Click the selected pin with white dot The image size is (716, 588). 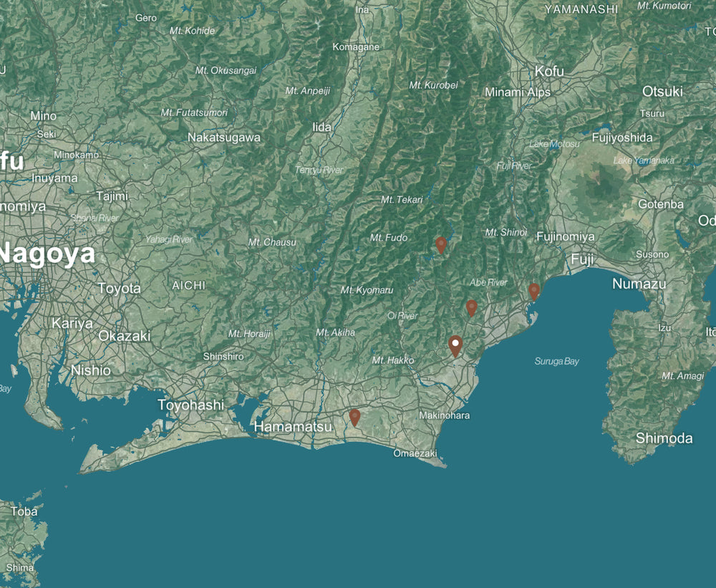coord(455,345)
